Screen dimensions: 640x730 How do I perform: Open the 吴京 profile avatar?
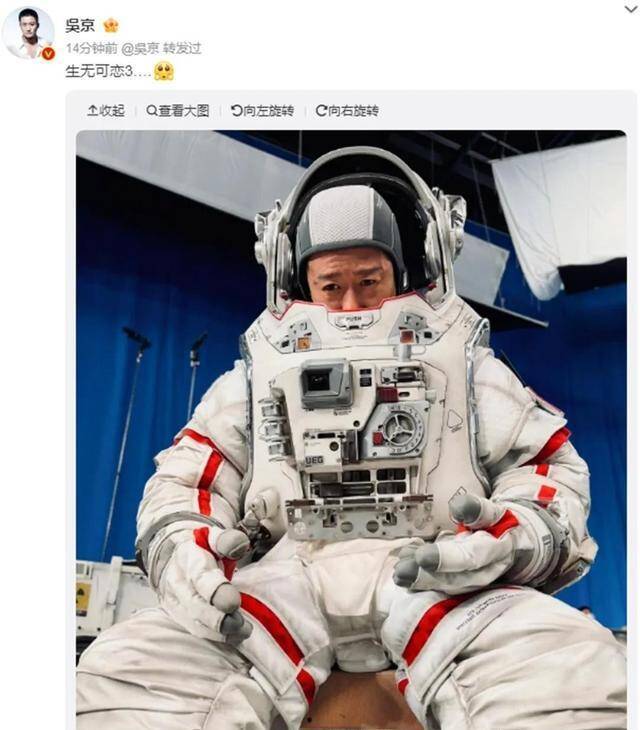click(28, 34)
